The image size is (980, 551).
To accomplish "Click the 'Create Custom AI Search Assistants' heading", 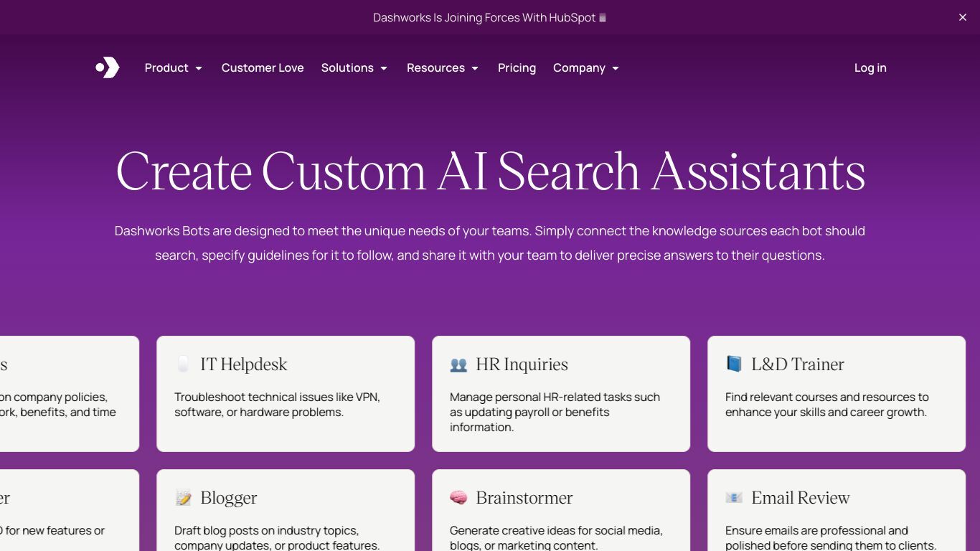I will (491, 171).
